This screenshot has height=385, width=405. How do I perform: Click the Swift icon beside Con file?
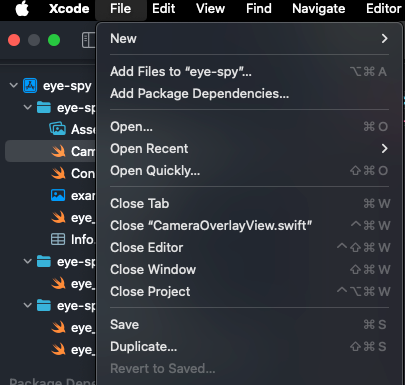click(x=58, y=173)
